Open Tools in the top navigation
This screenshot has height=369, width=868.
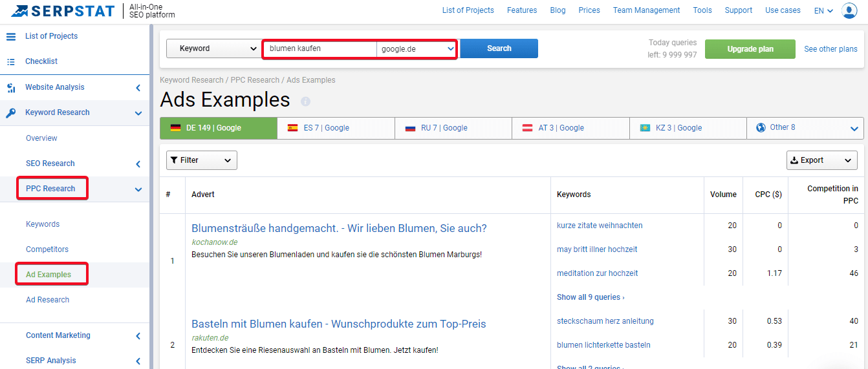click(702, 10)
